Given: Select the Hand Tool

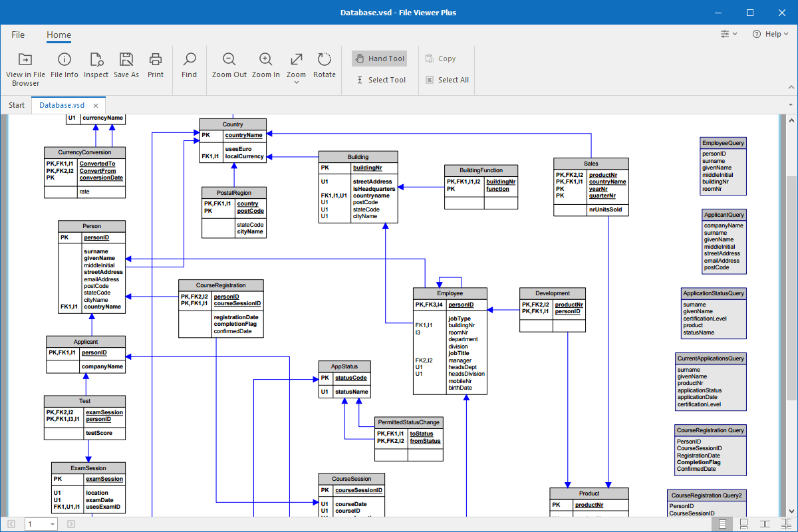Looking at the screenshot, I should point(379,59).
